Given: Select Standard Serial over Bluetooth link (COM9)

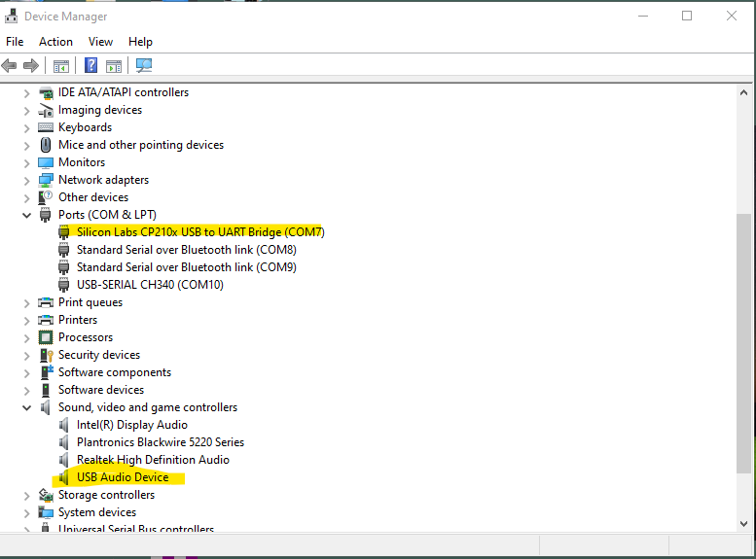Looking at the screenshot, I should pos(187,267).
